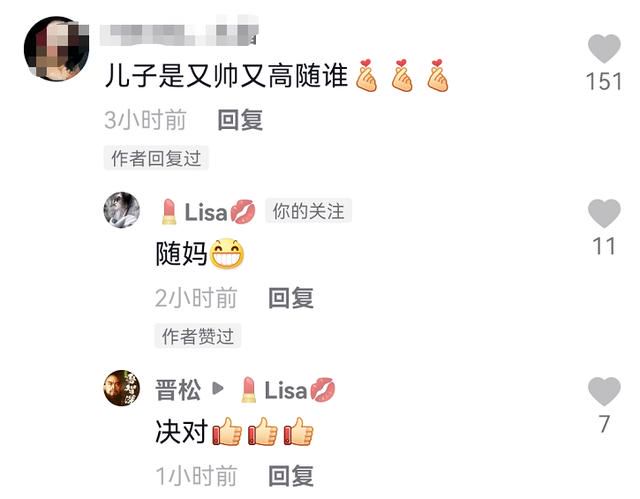
Task: Click the 你的关注 badge next to Lisa
Action: [309, 211]
